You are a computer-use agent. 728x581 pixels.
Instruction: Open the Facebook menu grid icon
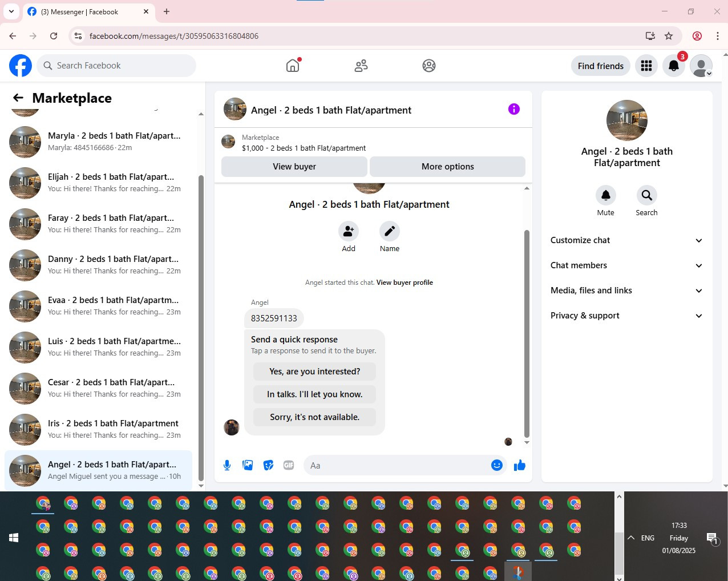pos(646,66)
